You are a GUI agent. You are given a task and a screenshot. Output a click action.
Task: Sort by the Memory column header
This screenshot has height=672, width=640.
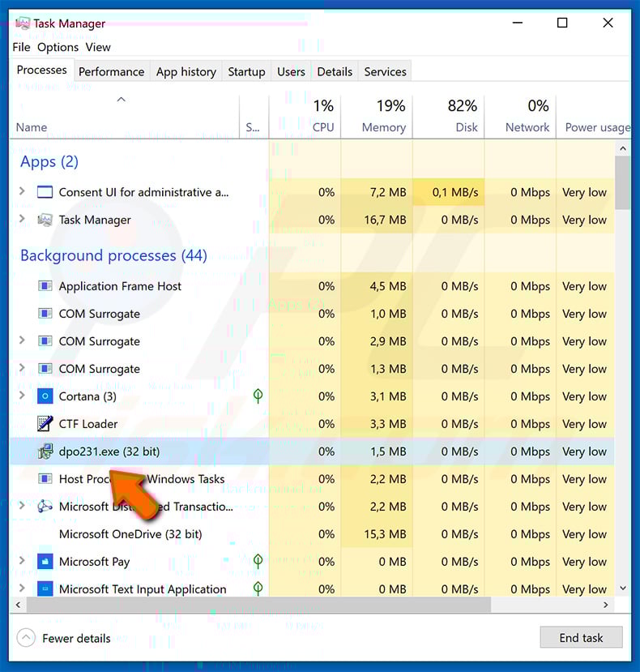click(x=377, y=117)
